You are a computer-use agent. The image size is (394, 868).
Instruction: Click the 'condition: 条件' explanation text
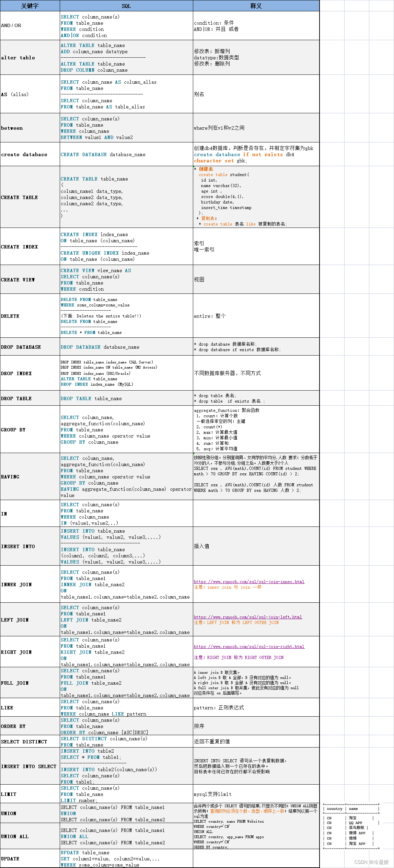click(214, 23)
